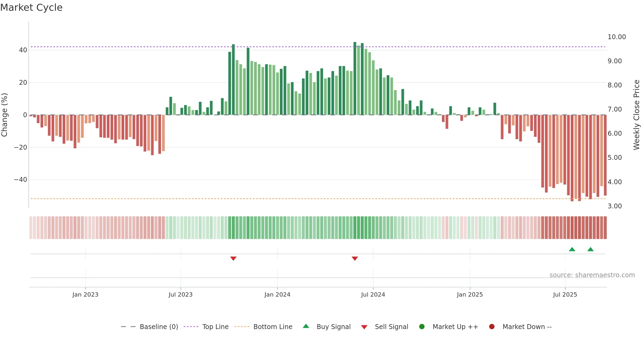Click the purple dotted Top Line legend swatch
Image resolution: width=644 pixels, height=362 pixels.
click(191, 327)
